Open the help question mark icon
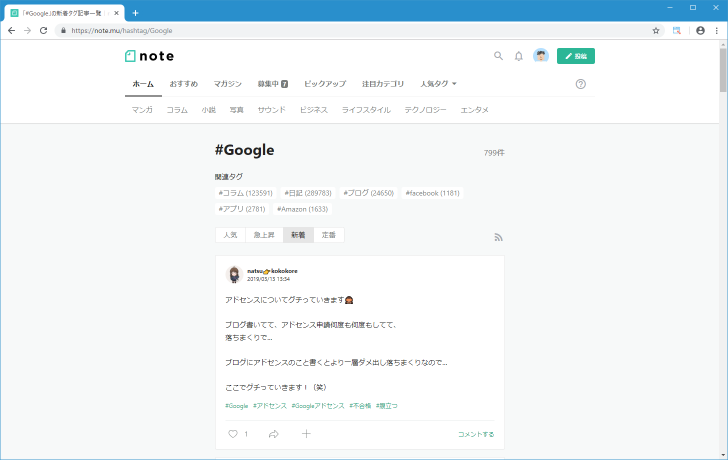Image resolution: width=728 pixels, height=460 pixels. click(x=580, y=84)
